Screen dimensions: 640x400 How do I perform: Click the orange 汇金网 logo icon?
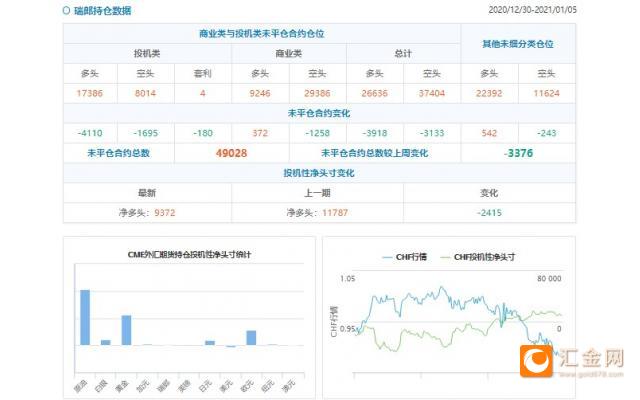(x=536, y=361)
